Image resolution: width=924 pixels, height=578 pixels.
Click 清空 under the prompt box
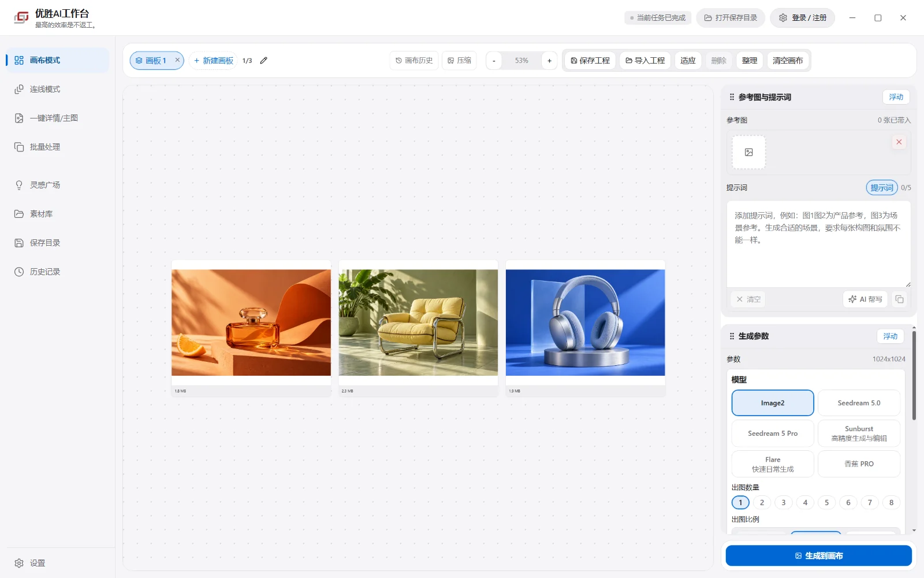[x=748, y=299]
